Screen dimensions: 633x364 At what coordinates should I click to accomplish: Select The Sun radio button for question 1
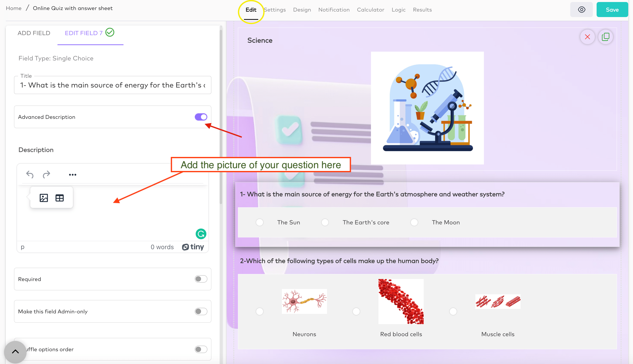click(x=260, y=222)
